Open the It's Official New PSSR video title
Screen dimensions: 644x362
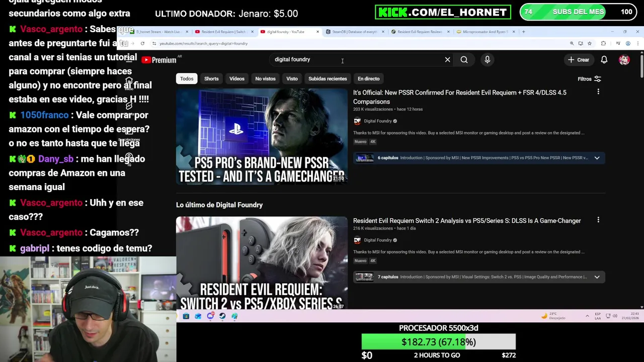[459, 97]
